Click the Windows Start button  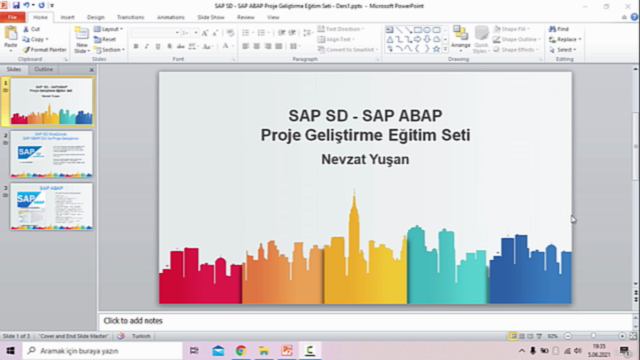point(11,351)
